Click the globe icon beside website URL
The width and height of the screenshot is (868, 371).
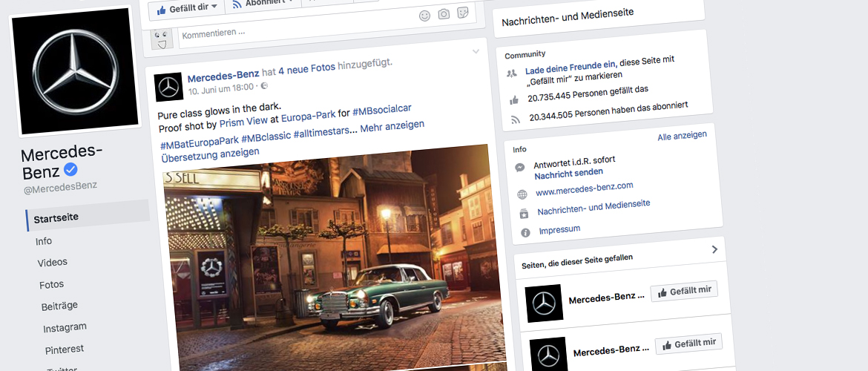click(522, 195)
